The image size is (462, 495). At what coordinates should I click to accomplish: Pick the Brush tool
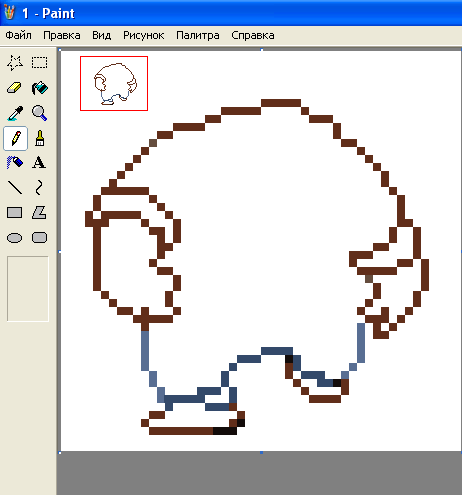[40, 138]
